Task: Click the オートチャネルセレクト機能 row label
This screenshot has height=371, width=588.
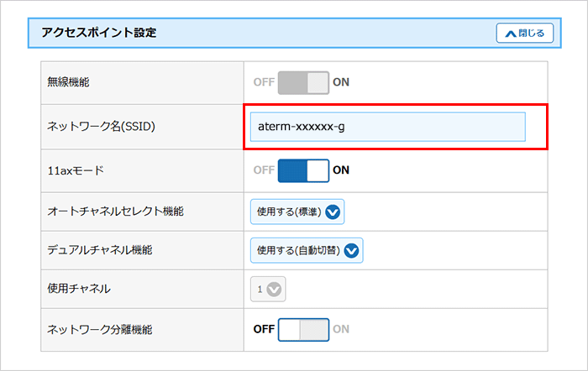Action: pos(115,212)
